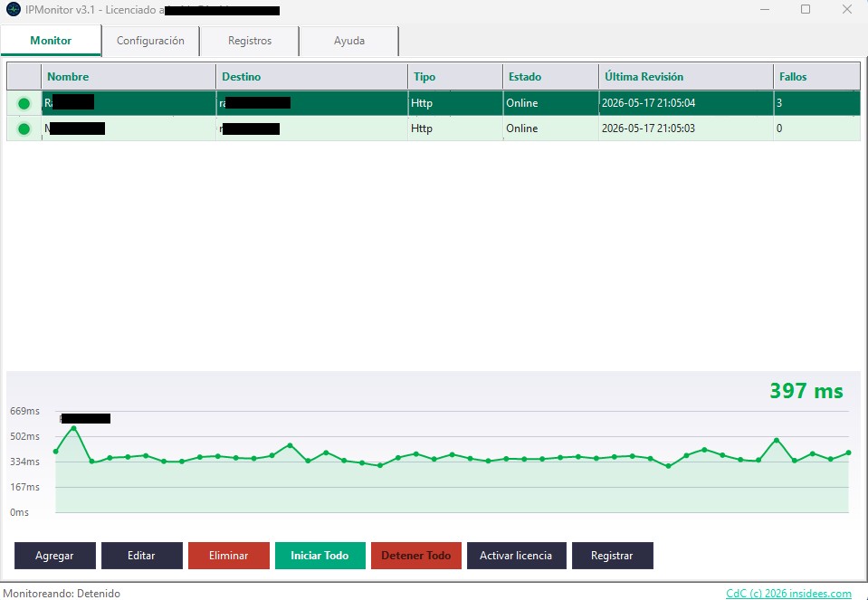Click the 334ms axis label on chart
868x600 pixels.
click(x=25, y=462)
